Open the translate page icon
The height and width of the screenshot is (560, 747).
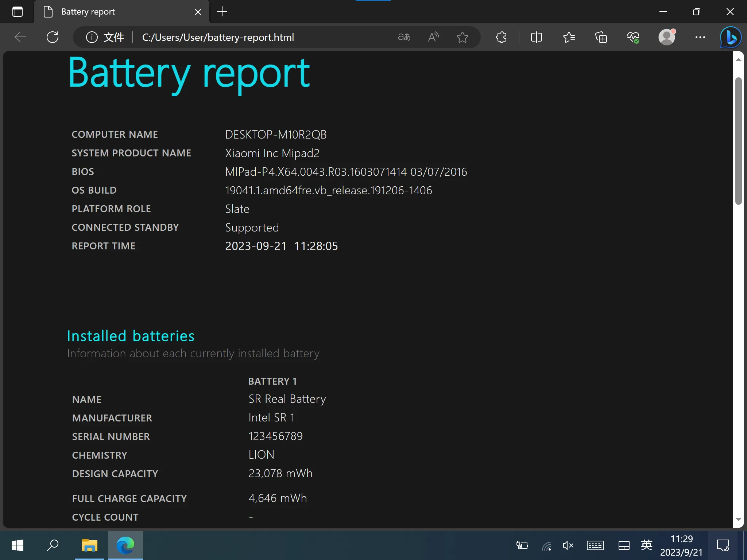coord(404,37)
